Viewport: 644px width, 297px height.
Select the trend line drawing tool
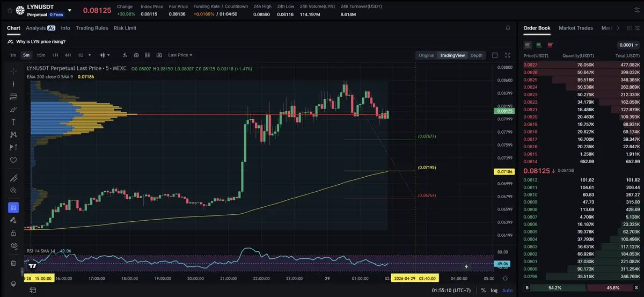(13, 83)
